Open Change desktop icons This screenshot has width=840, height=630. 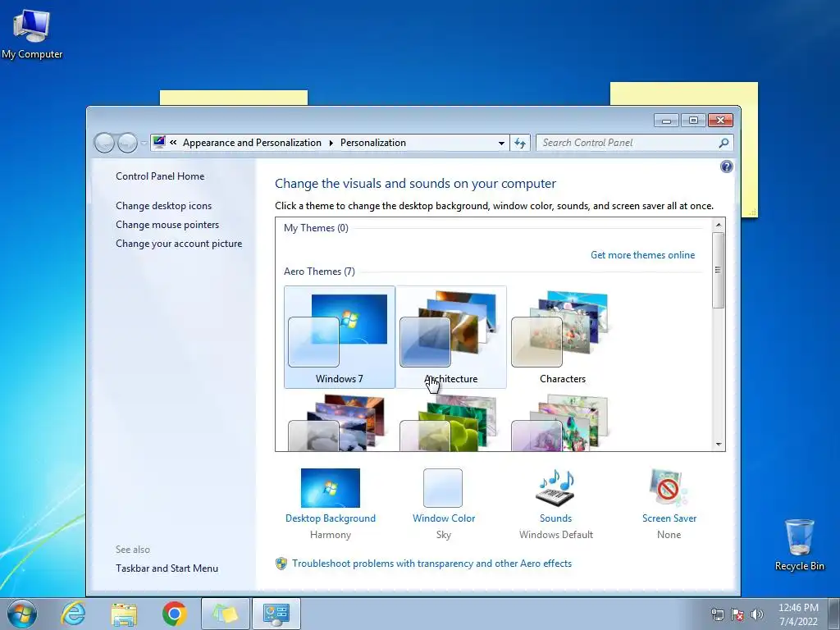[163, 206]
